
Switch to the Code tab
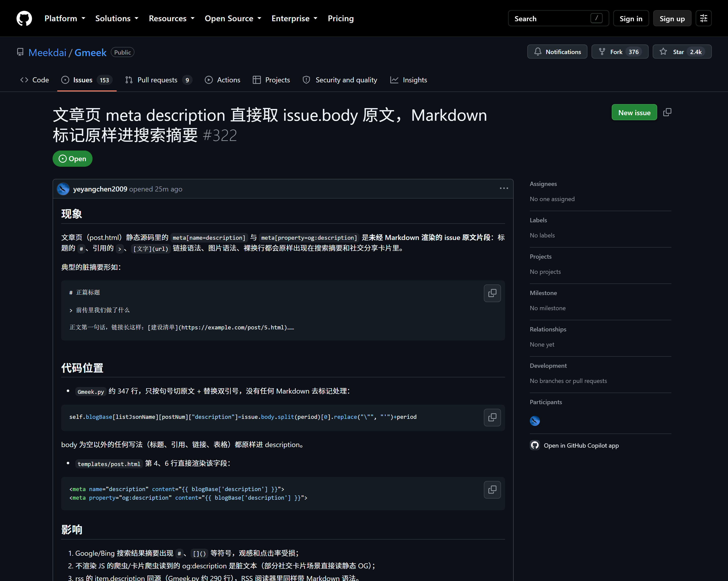tap(34, 80)
